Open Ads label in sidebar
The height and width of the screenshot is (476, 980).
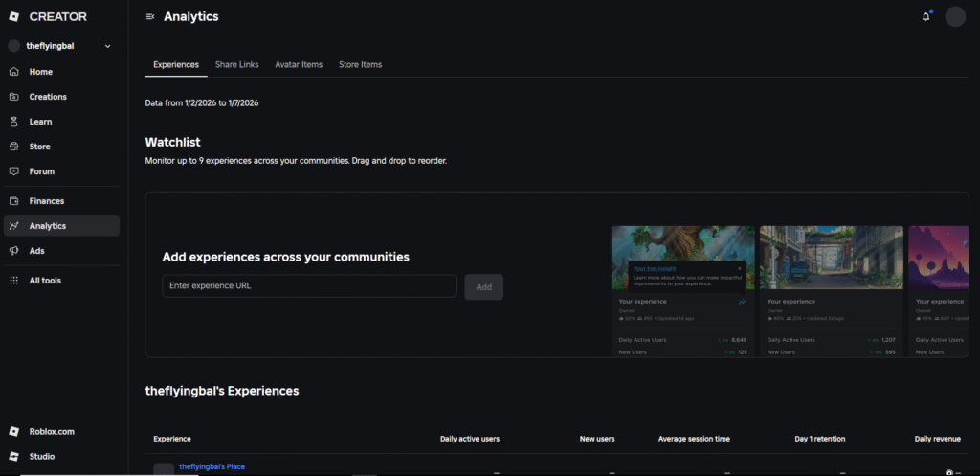pos(37,251)
